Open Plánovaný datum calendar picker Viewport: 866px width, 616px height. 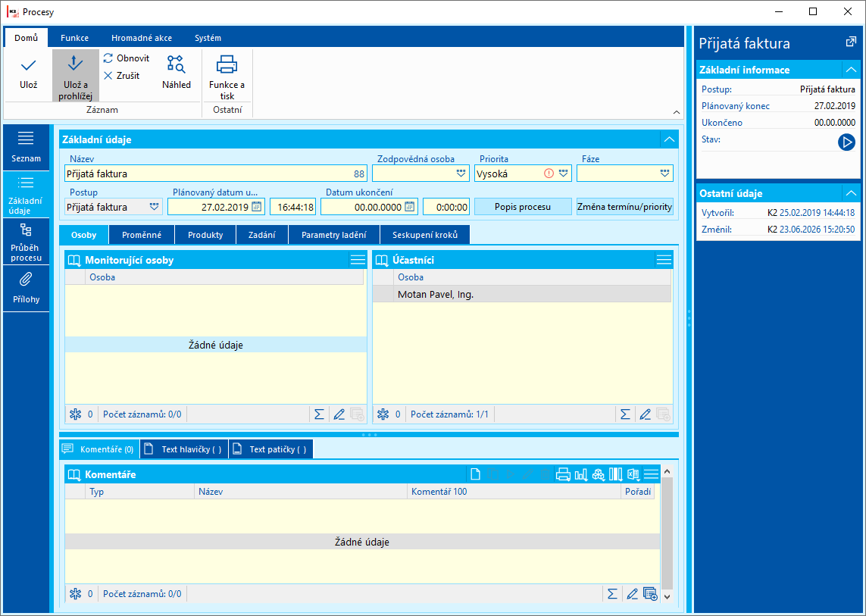(256, 207)
